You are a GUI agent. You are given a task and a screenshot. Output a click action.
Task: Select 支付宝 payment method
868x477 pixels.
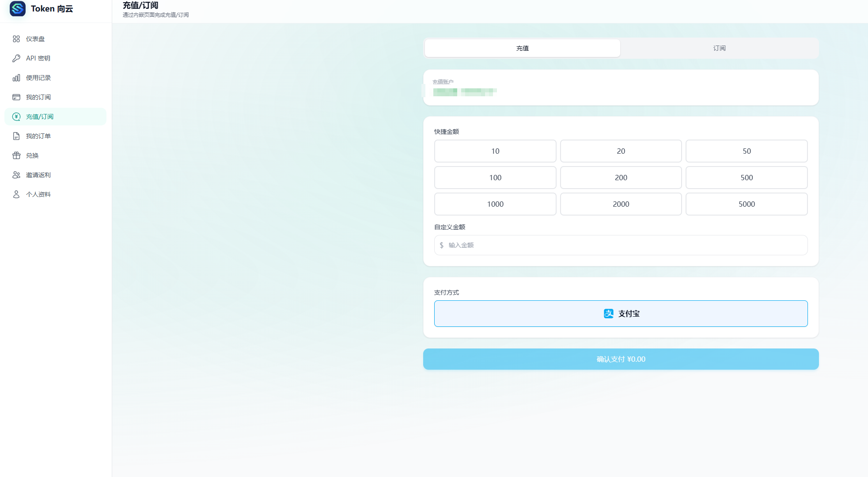621,314
